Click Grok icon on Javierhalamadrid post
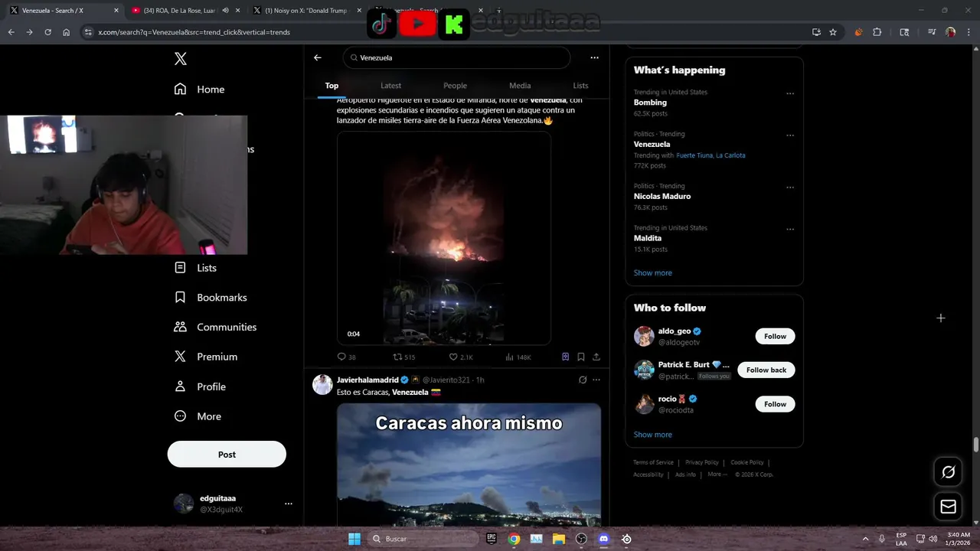Screen dimensions: 980x551 pyautogui.click(x=583, y=380)
